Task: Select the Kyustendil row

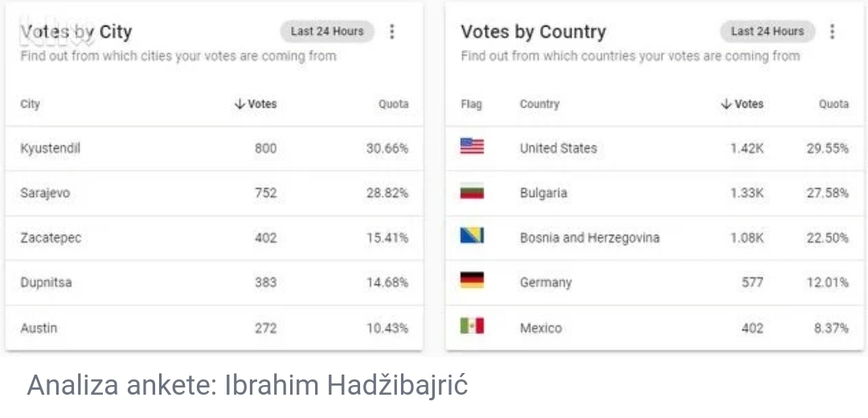Action: point(215,149)
